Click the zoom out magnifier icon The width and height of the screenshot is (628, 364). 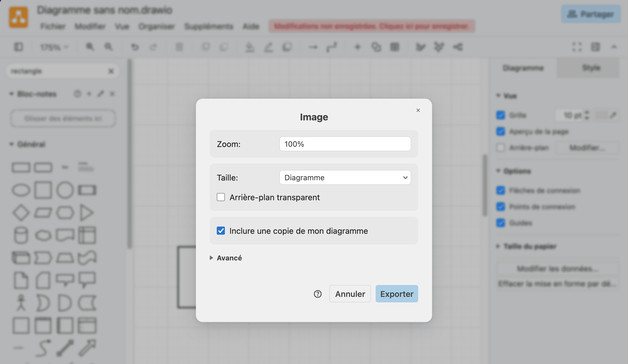(109, 47)
